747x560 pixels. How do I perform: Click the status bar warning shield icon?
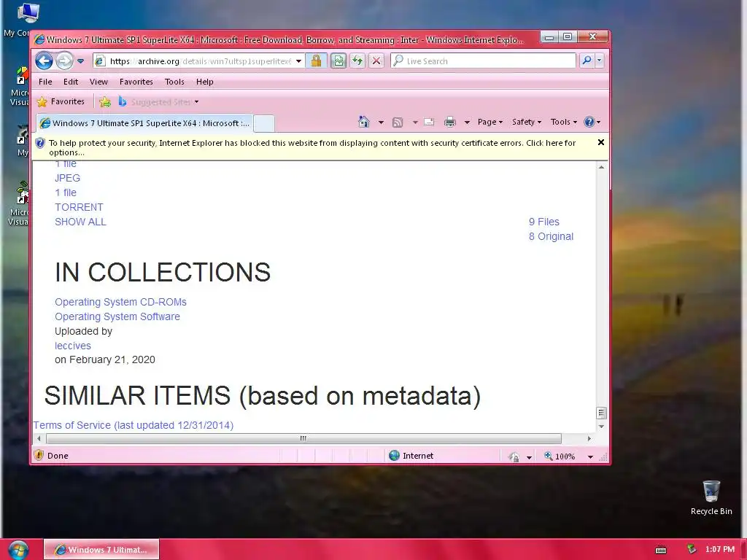pyautogui.click(x=39, y=455)
